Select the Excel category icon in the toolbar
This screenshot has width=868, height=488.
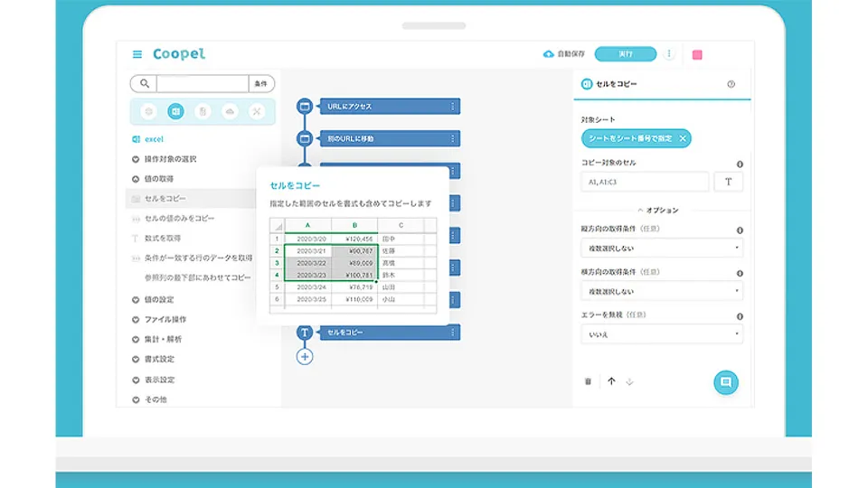[x=175, y=111]
